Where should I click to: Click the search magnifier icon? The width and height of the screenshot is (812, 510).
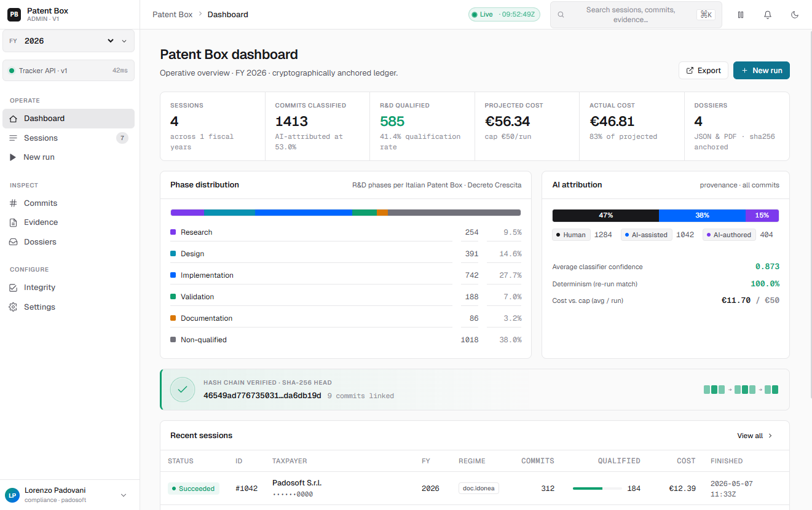(x=561, y=15)
